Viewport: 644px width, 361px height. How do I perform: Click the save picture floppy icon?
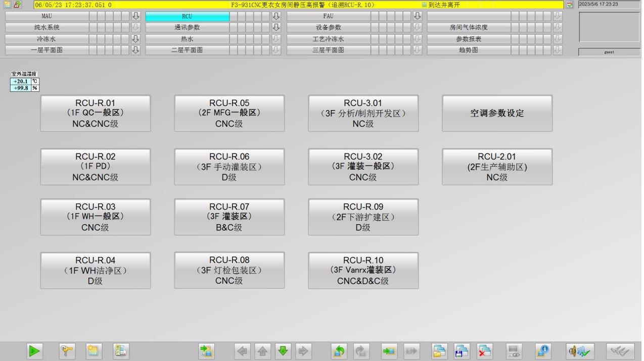pyautogui.click(x=462, y=351)
